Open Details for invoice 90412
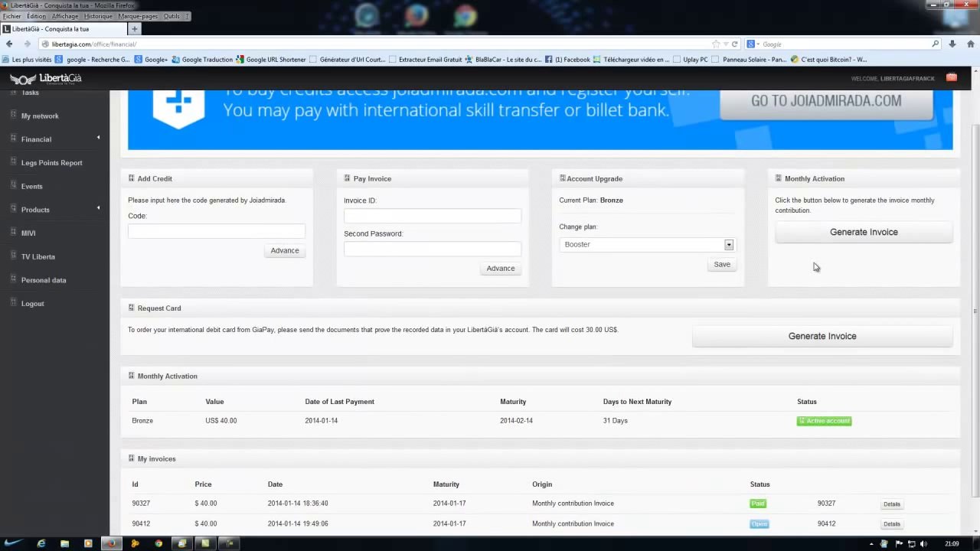Viewport: 980px width, 551px height. click(892, 524)
